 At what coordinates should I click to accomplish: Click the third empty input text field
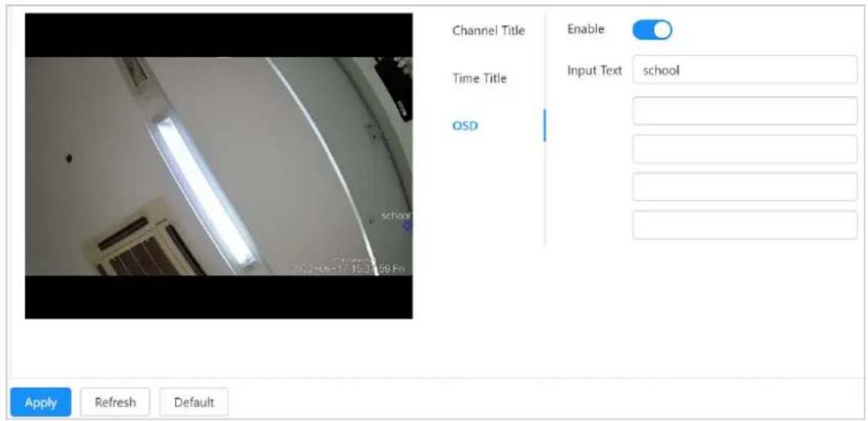pyautogui.click(x=745, y=149)
